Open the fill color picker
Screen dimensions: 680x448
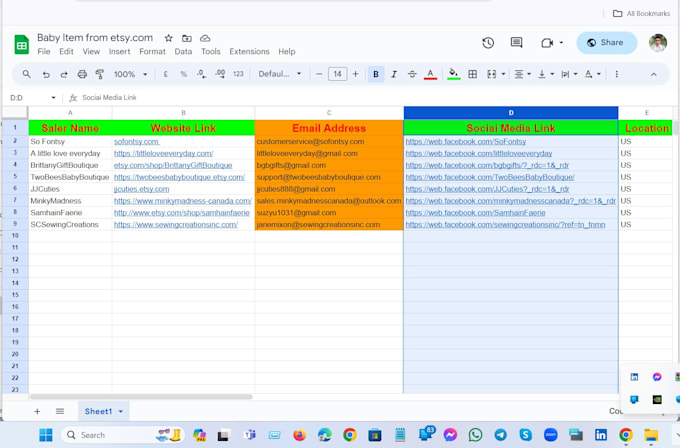[453, 74]
